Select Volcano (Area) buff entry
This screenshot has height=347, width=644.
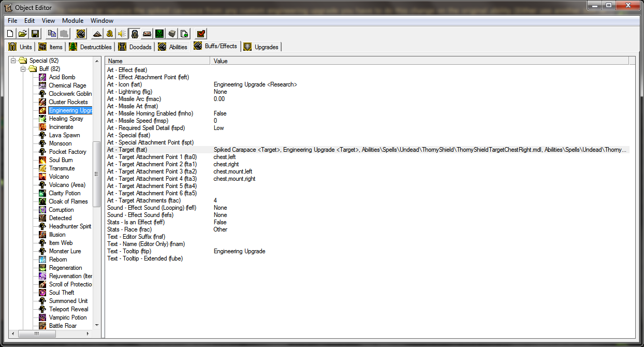pos(67,185)
